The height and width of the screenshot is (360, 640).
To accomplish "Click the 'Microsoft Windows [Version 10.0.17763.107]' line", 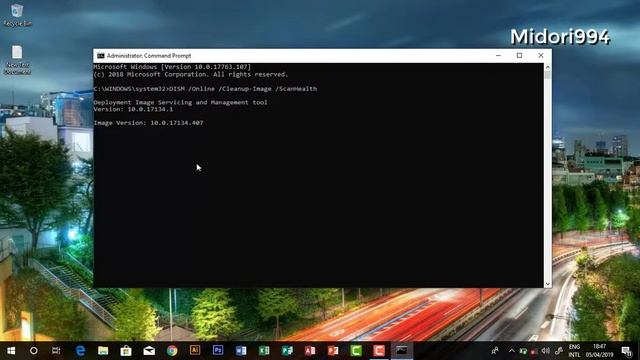I will click(172, 67).
